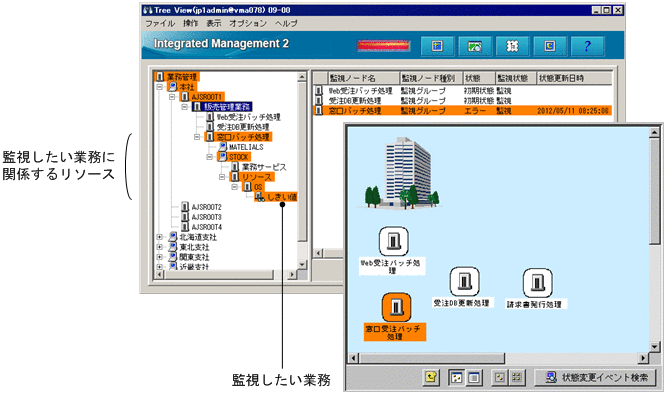Collapse the 本社 tree branch
The width and height of the screenshot is (668, 396).
pos(160,87)
